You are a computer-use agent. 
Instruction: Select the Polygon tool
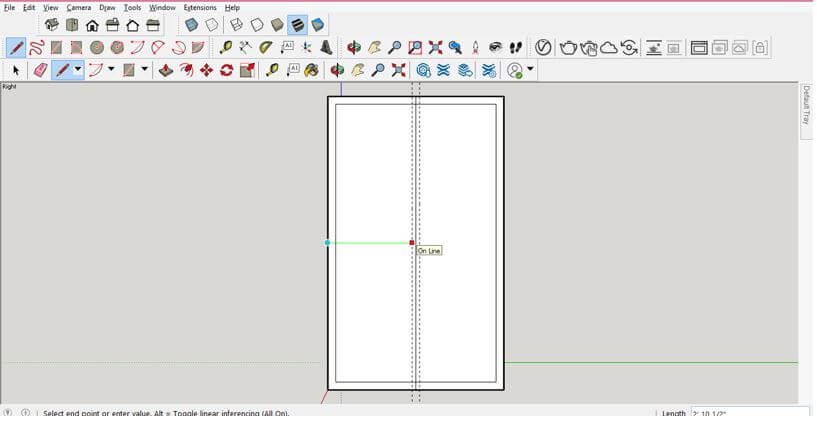click(x=117, y=48)
